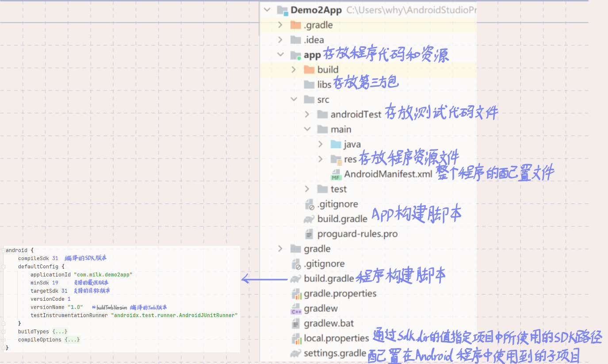This screenshot has width=608, height=364.
Task: Select the local.properties file icon
Action: pos(296,339)
